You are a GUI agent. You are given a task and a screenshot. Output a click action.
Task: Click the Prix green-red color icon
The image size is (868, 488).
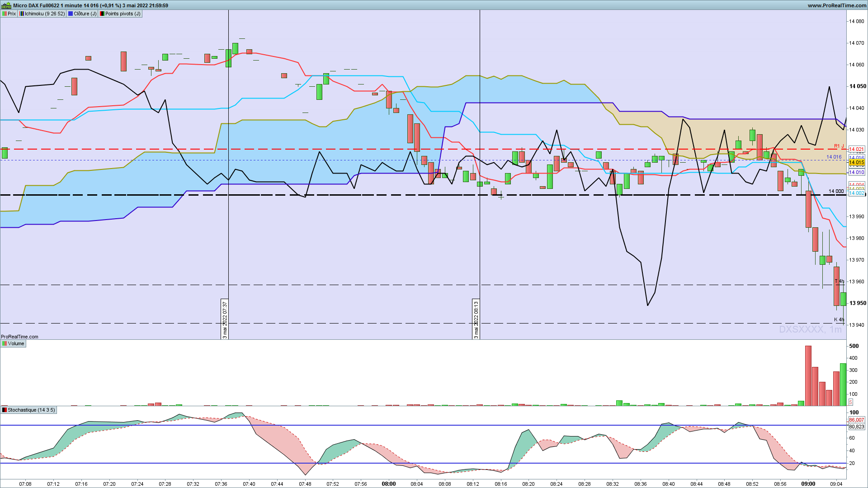click(x=5, y=14)
